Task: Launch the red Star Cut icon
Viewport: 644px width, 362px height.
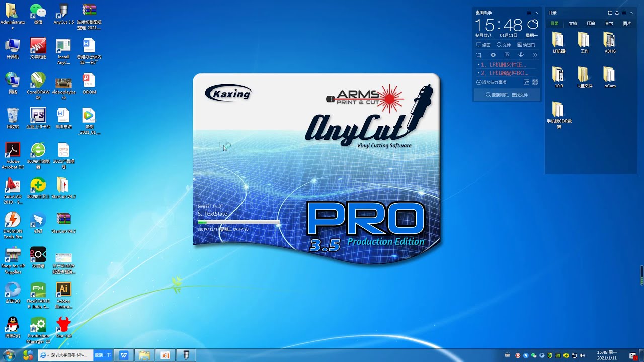Action: point(63,327)
